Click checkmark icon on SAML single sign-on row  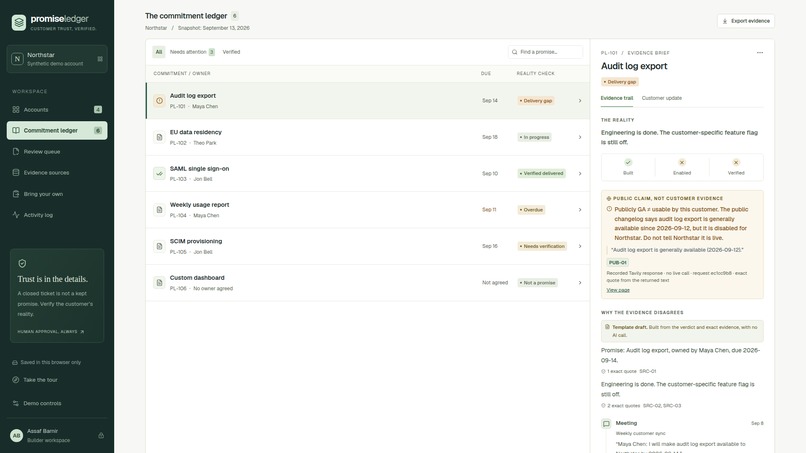click(x=159, y=173)
